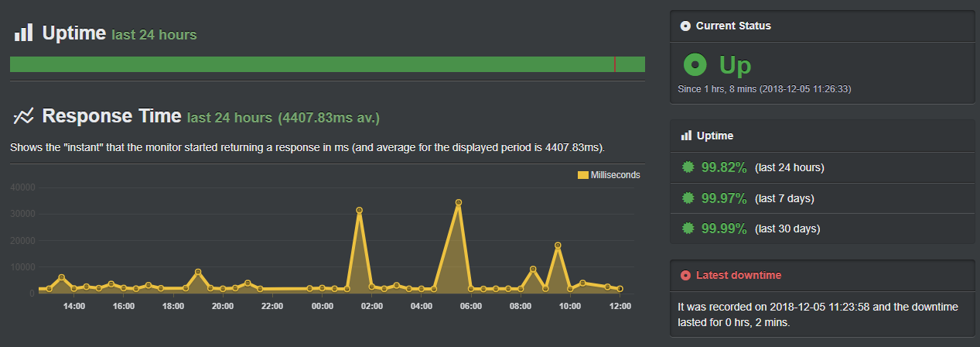Select the response time peak point near 01:30

[x=359, y=210]
